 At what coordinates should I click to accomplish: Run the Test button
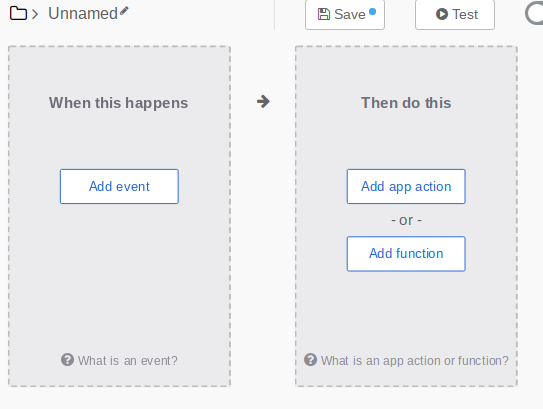click(x=455, y=15)
